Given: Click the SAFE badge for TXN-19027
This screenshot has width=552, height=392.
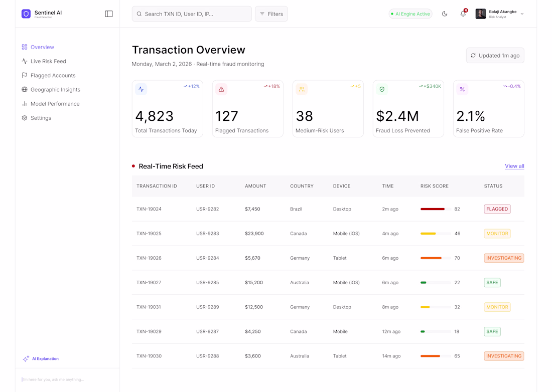Looking at the screenshot, I should 492,282.
